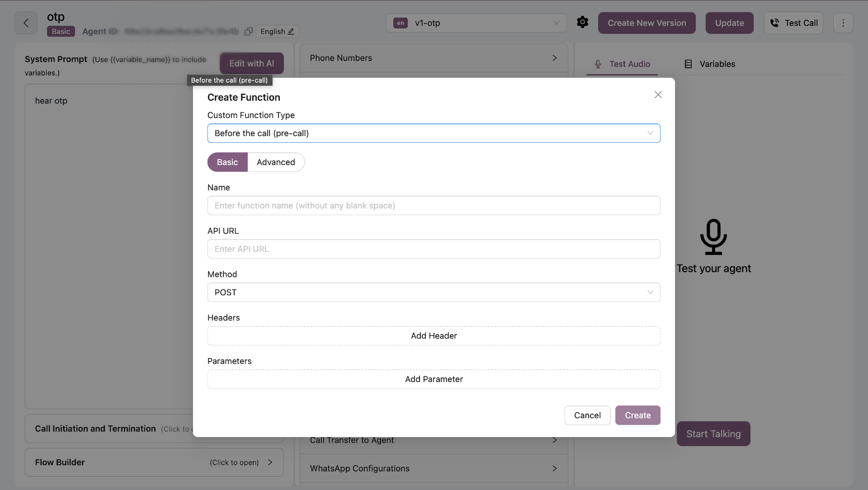This screenshot has height=490, width=868.
Task: Click Create to save the function
Action: tap(637, 415)
